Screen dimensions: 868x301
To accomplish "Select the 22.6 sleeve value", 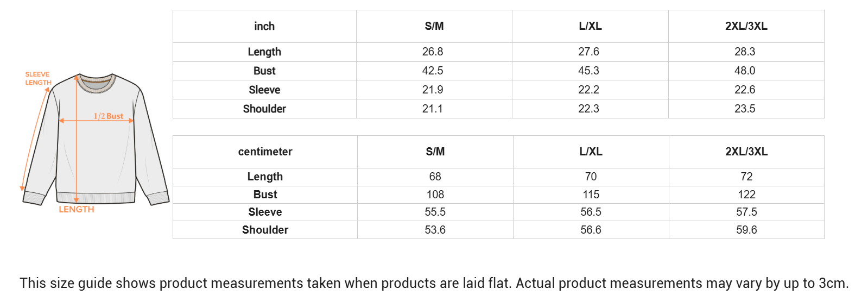I will click(x=745, y=90).
